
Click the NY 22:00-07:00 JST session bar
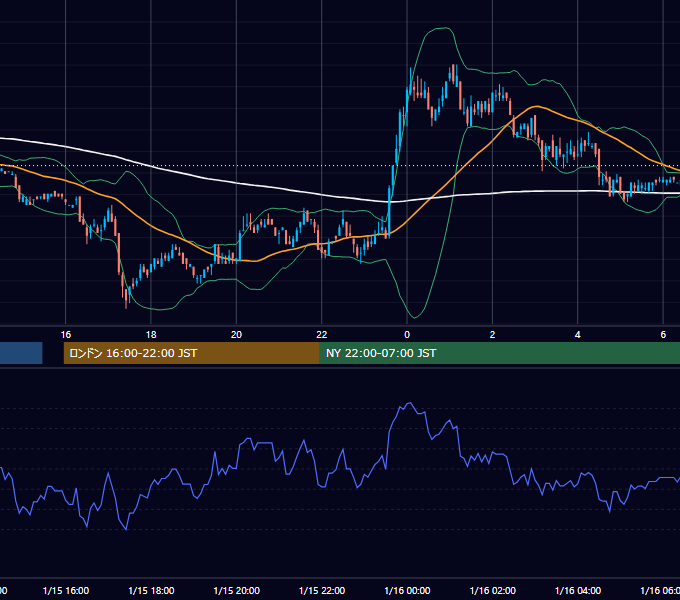[x=500, y=353]
